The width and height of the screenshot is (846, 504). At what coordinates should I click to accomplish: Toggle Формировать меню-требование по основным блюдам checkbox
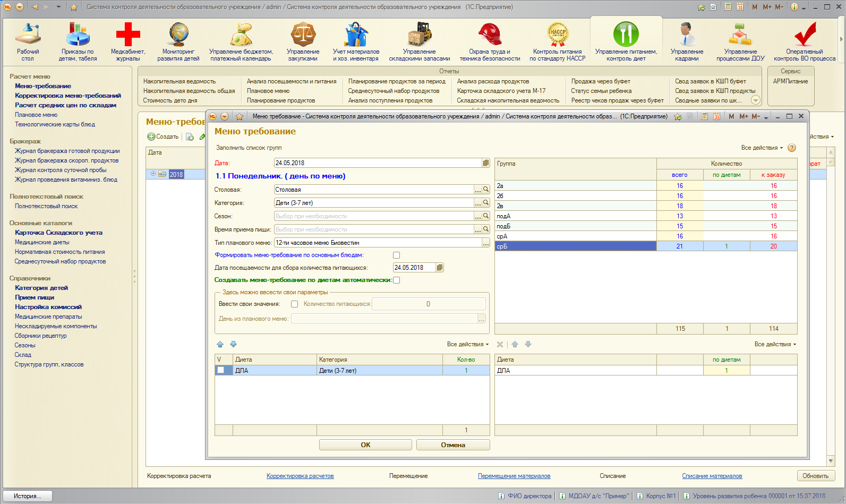(x=396, y=255)
